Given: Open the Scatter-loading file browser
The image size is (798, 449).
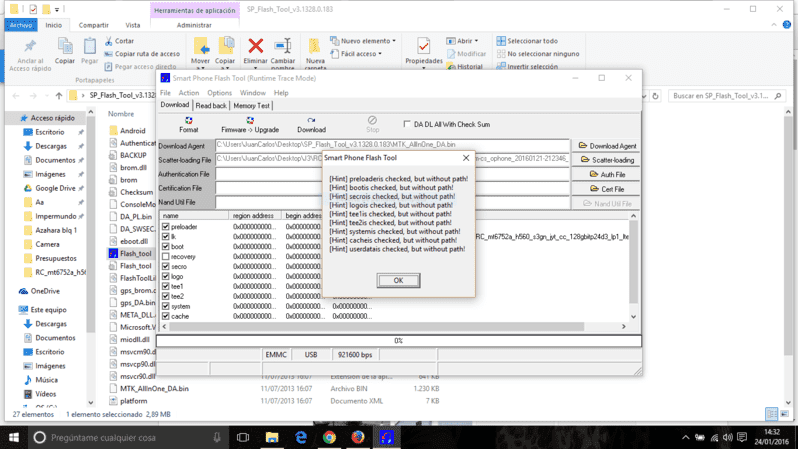Looking at the screenshot, I should click(x=607, y=160).
